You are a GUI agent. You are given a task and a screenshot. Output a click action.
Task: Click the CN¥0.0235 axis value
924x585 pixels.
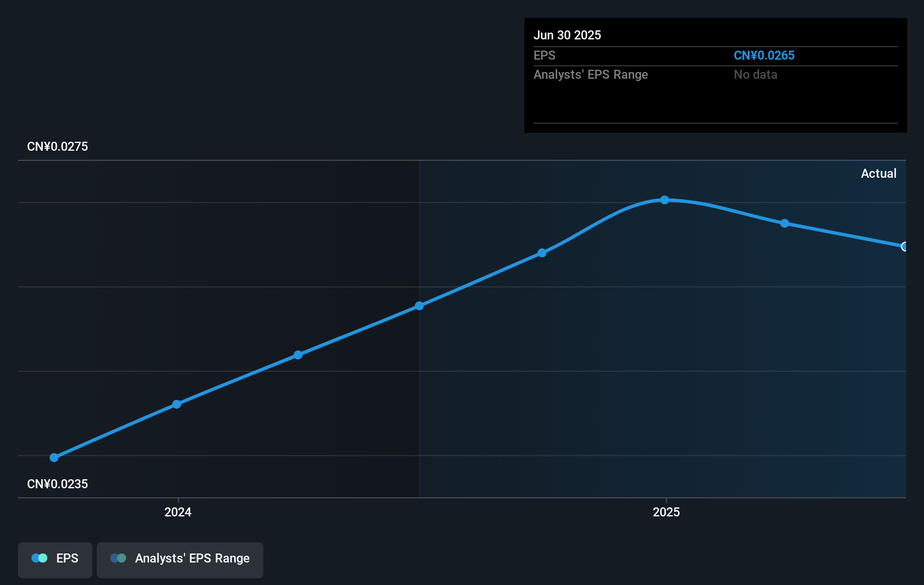pyautogui.click(x=57, y=484)
